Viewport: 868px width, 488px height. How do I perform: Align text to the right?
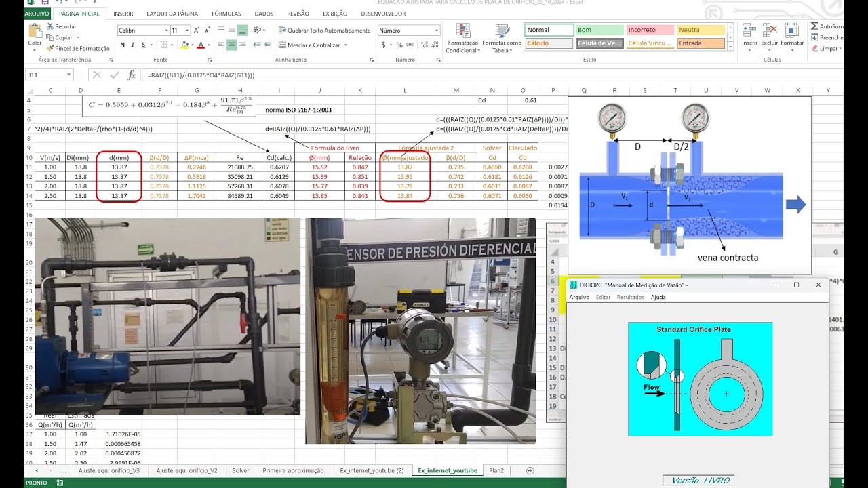click(243, 45)
